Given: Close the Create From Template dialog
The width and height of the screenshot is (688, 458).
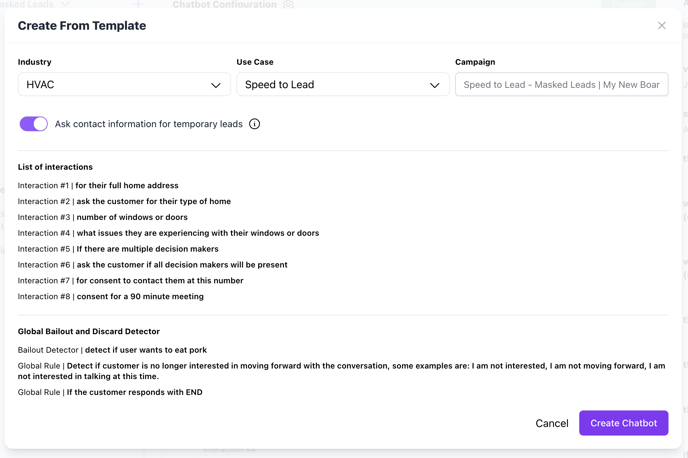Looking at the screenshot, I should pyautogui.click(x=661, y=26).
